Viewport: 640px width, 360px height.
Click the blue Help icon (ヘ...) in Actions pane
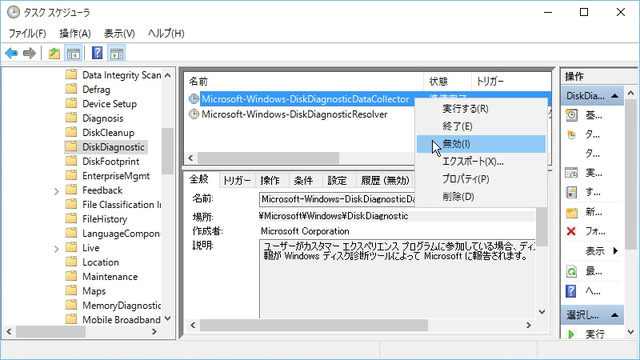tap(571, 291)
